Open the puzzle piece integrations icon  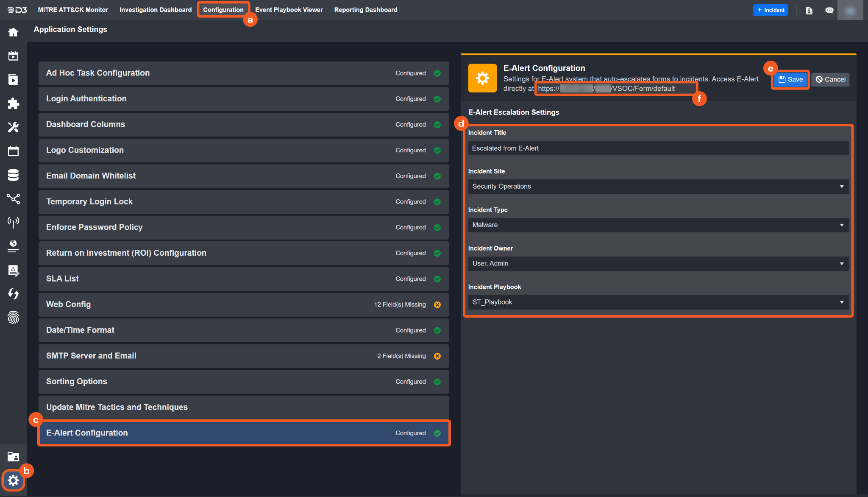coord(13,103)
